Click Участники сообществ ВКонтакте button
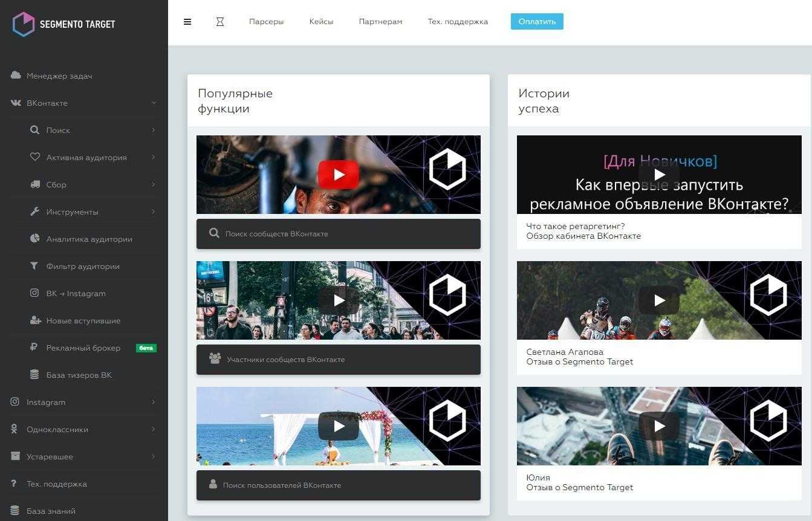 339,359
